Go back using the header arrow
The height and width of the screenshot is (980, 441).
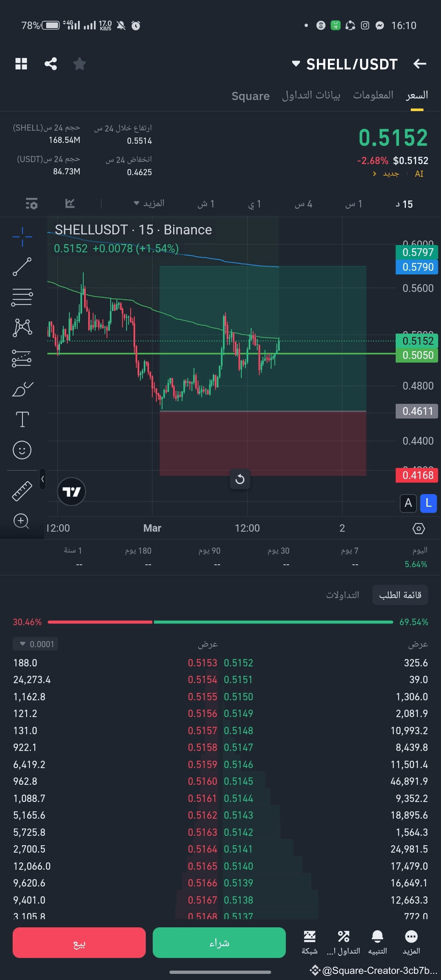[x=420, y=64]
